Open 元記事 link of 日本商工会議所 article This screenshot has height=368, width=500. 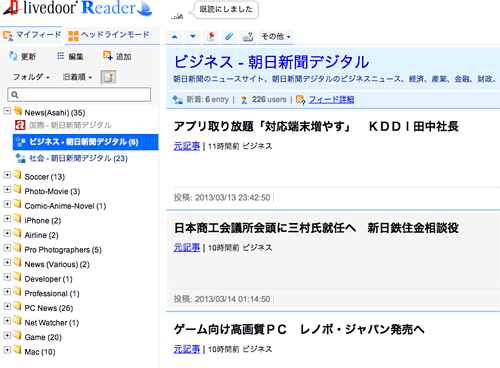click(187, 248)
